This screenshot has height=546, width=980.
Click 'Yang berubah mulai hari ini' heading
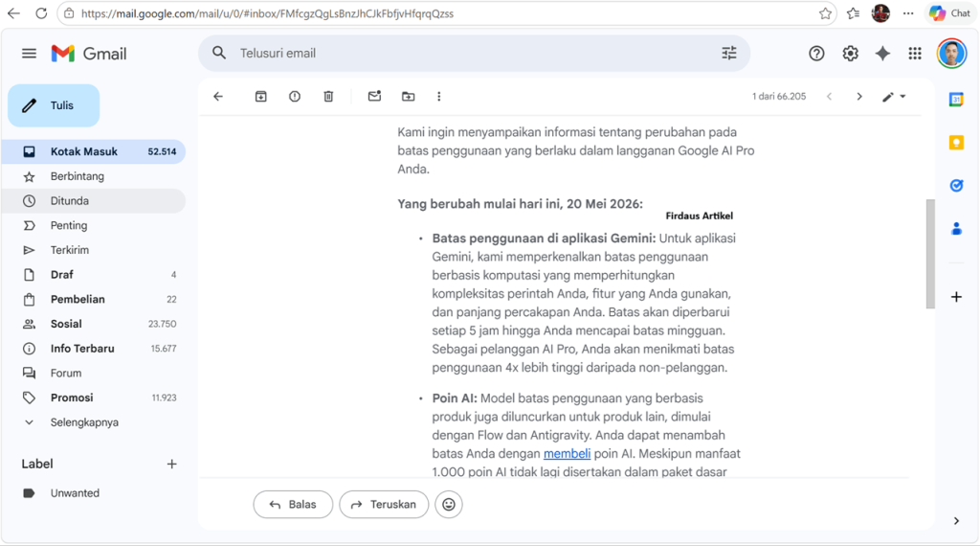(520, 204)
